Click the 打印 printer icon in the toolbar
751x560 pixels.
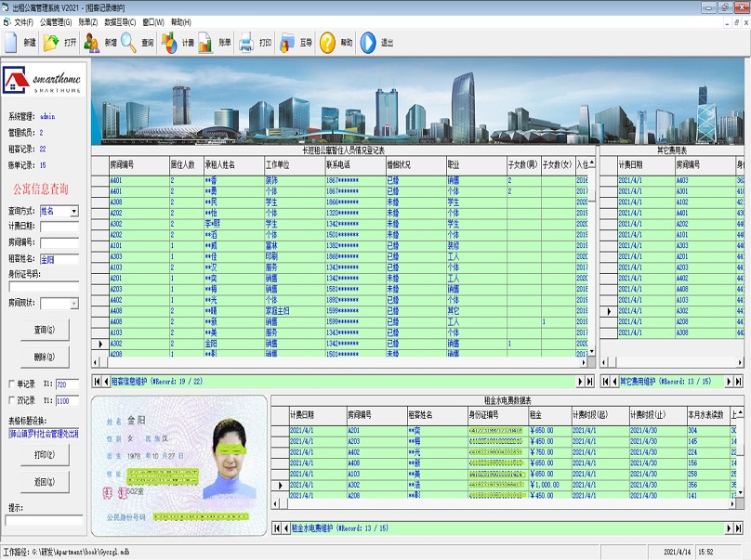[246, 43]
